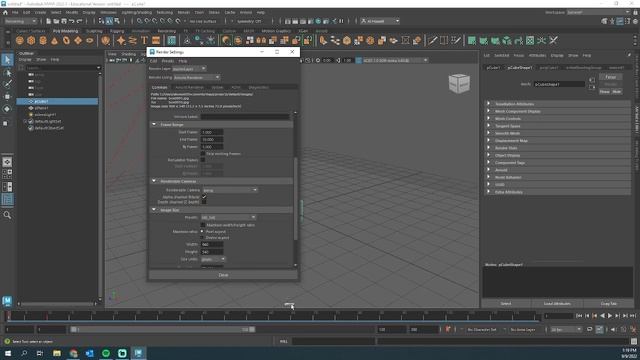Switch to the Rendering shelf tab
640x360 pixels.
click(167, 31)
